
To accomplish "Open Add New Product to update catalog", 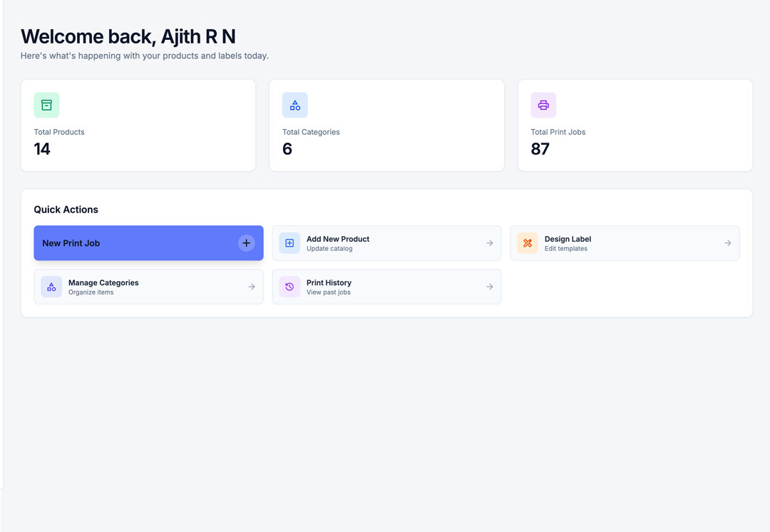I will pyautogui.click(x=386, y=242).
